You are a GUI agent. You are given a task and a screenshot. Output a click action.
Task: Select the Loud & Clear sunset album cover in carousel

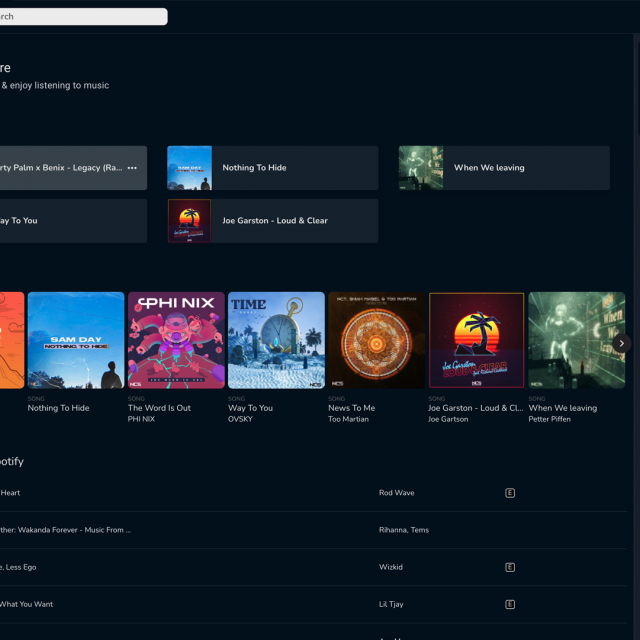click(x=477, y=340)
